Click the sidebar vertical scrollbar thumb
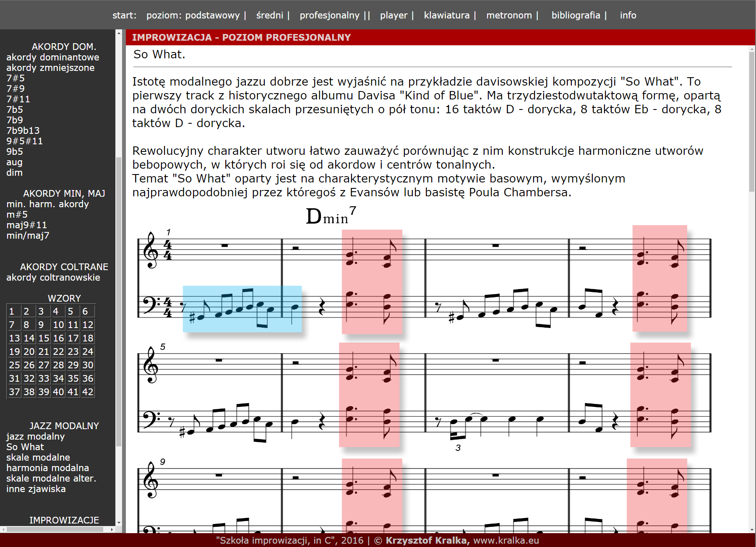Image resolution: width=756 pixels, height=547 pixels. pos(119,302)
